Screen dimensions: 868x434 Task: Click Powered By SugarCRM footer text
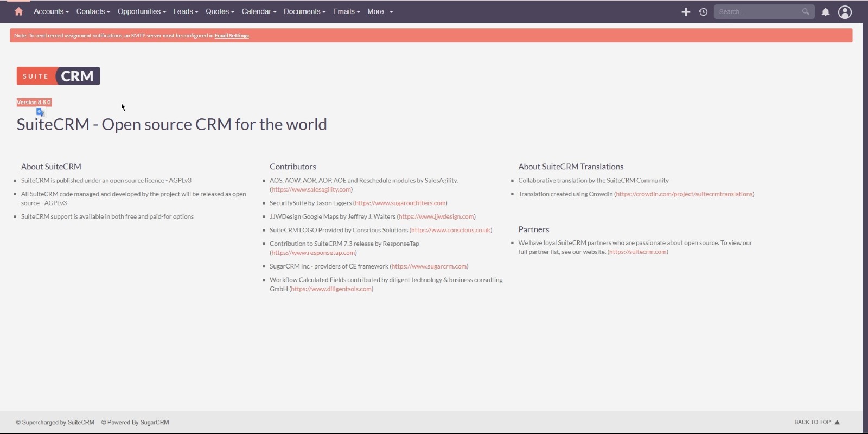(x=135, y=422)
